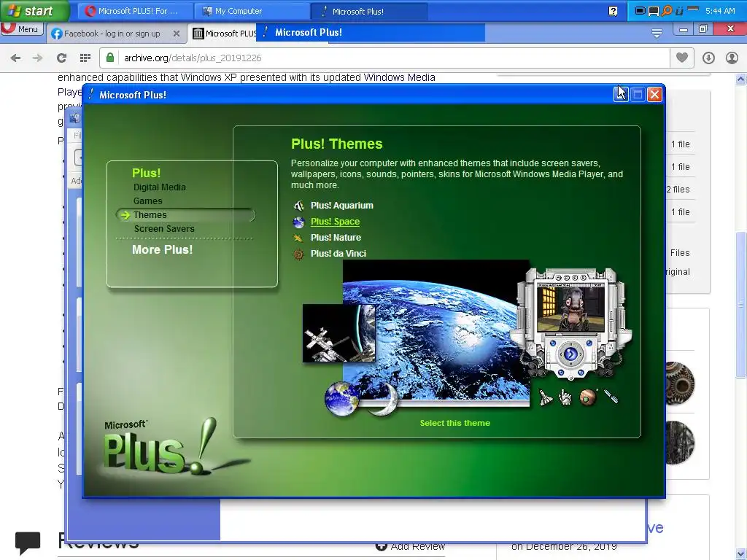Open the tab menu stack icon
The width and height of the screenshot is (747, 560).
[657, 33]
